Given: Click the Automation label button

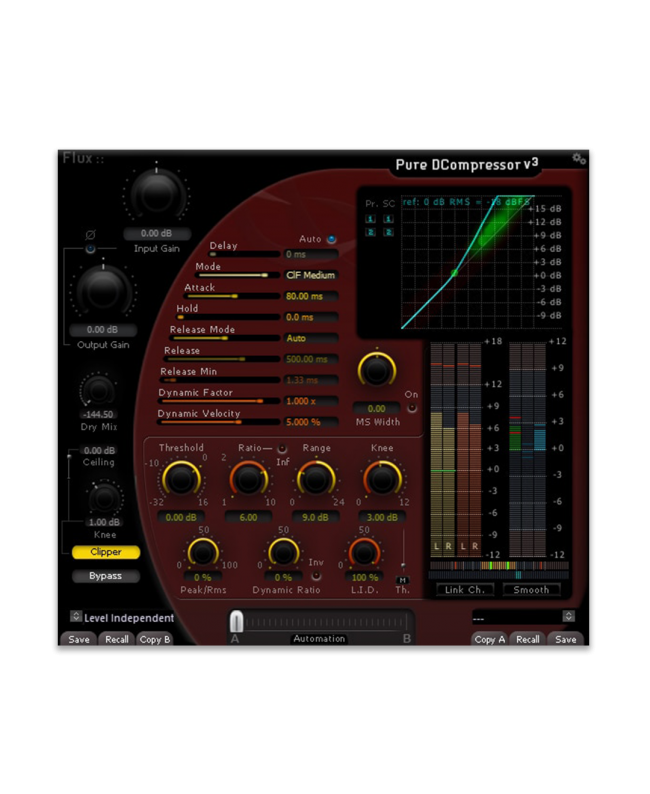Looking at the screenshot, I should pyautogui.click(x=319, y=639).
